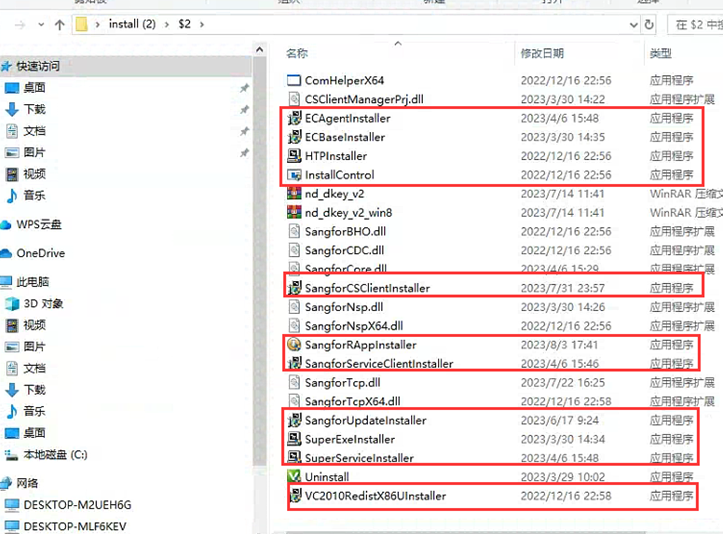Click the SuperServiceInstaller icon
The height and width of the screenshot is (538, 723).
click(x=294, y=457)
